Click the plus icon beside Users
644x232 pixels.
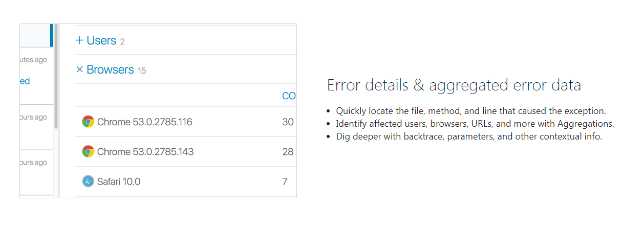coord(79,40)
